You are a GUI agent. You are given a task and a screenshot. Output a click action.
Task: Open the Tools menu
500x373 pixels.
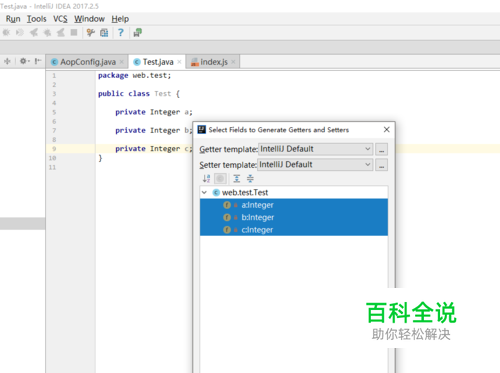coord(37,19)
